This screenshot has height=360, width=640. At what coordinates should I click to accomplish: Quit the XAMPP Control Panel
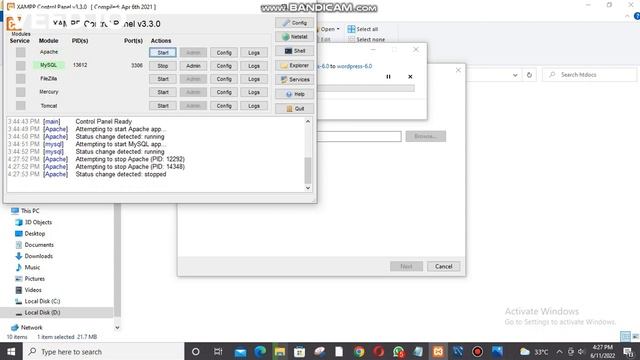[x=295, y=109]
